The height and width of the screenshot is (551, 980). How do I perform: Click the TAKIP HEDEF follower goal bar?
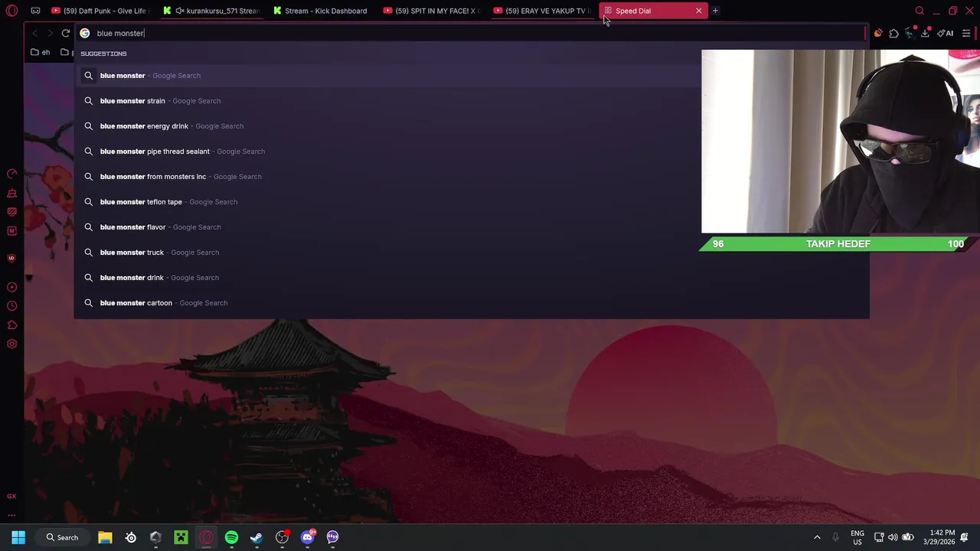tap(838, 243)
